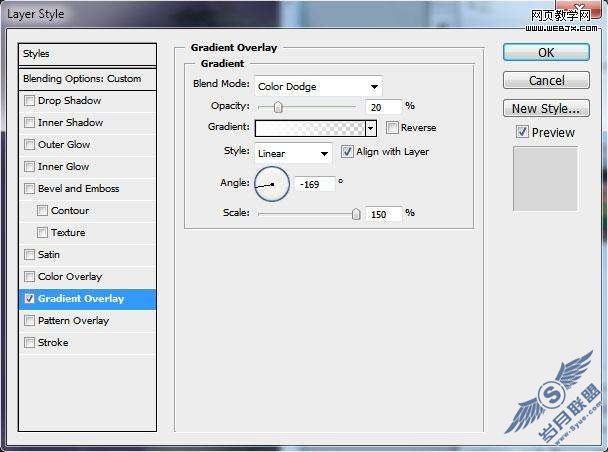The image size is (608, 452).
Task: Open the Drop Shadow settings
Action: coord(69,101)
